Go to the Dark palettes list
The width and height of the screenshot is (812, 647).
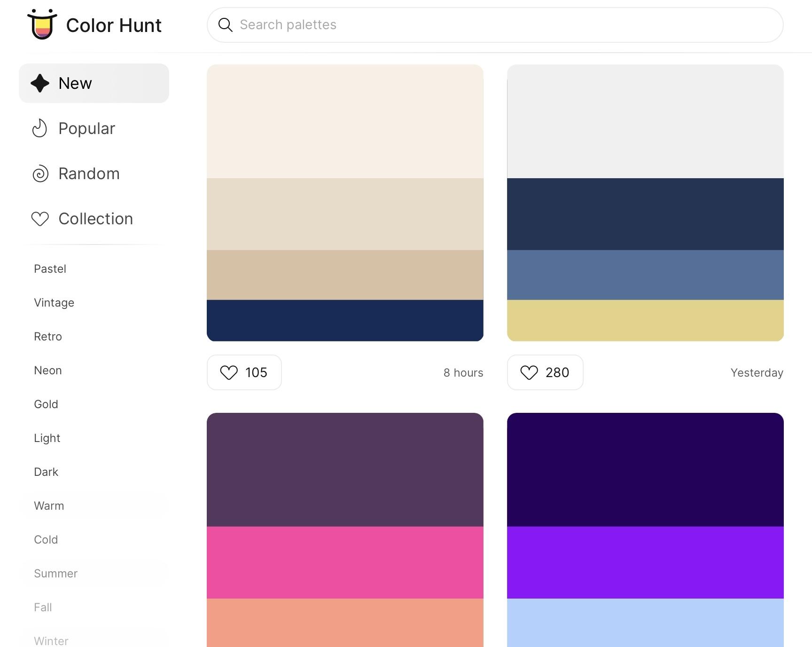click(46, 472)
